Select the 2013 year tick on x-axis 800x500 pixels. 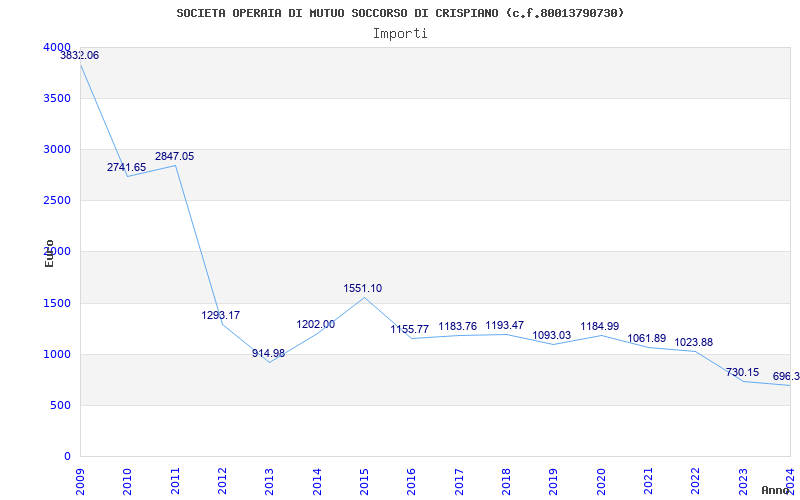tap(270, 480)
